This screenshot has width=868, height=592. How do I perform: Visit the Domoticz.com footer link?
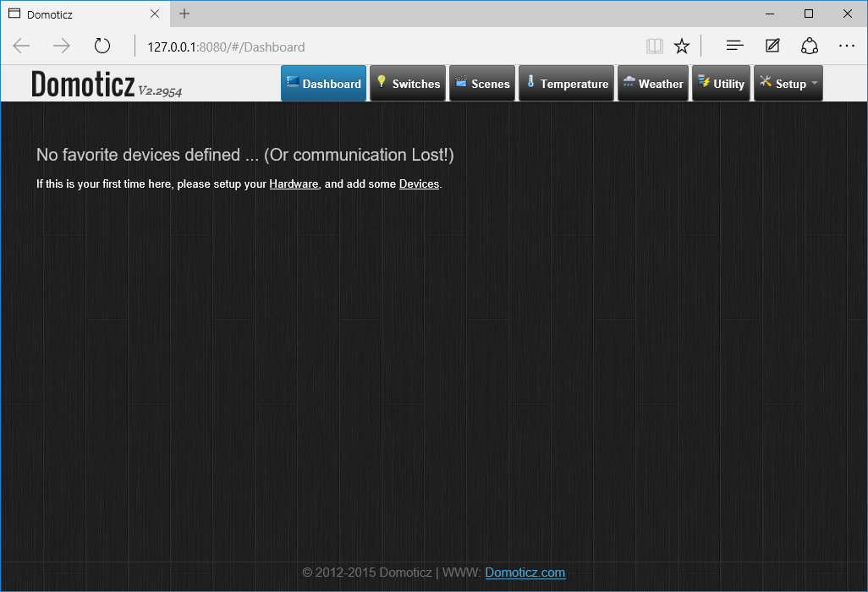[525, 573]
